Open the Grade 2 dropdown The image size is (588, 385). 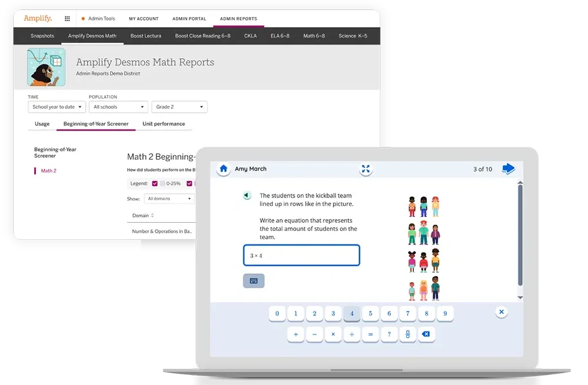[x=179, y=107]
